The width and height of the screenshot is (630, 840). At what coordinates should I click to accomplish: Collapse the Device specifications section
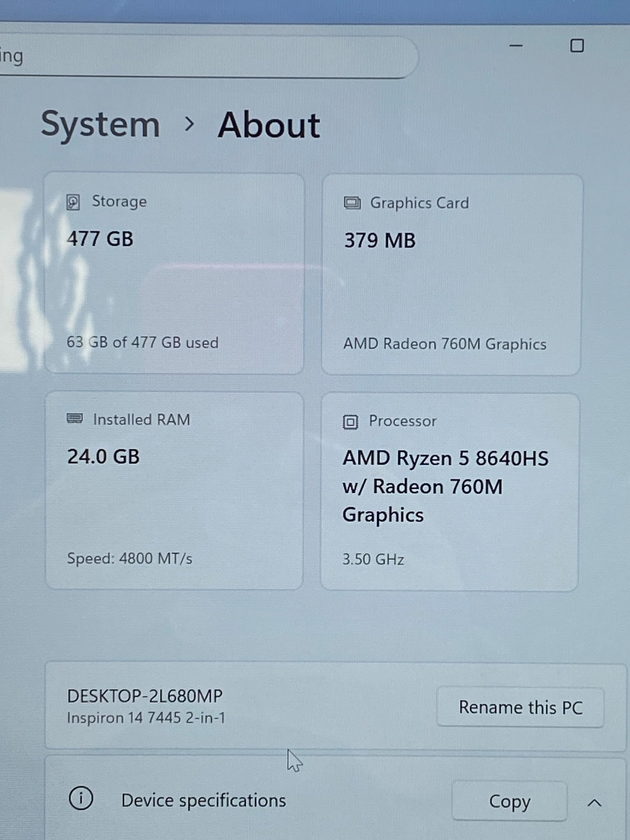(594, 803)
